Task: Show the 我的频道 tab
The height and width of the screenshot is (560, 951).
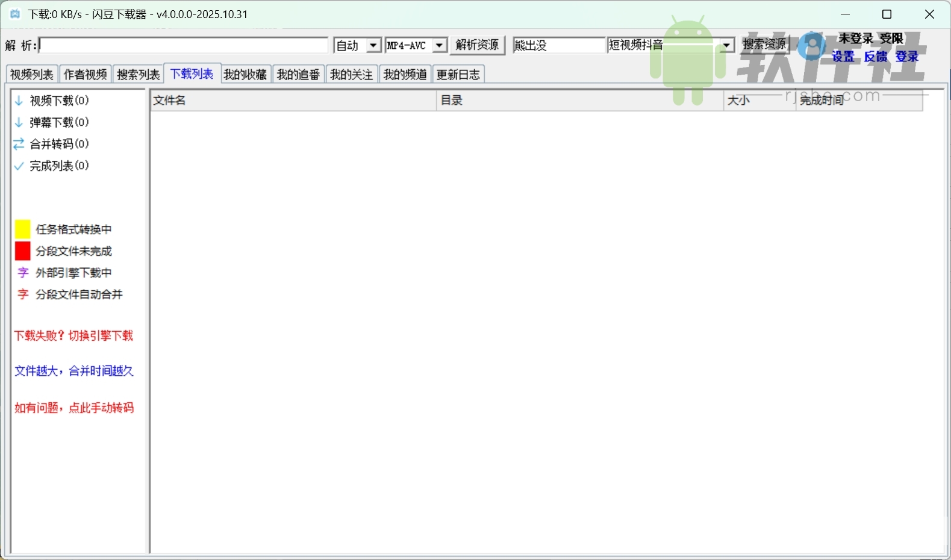Action: pos(405,74)
